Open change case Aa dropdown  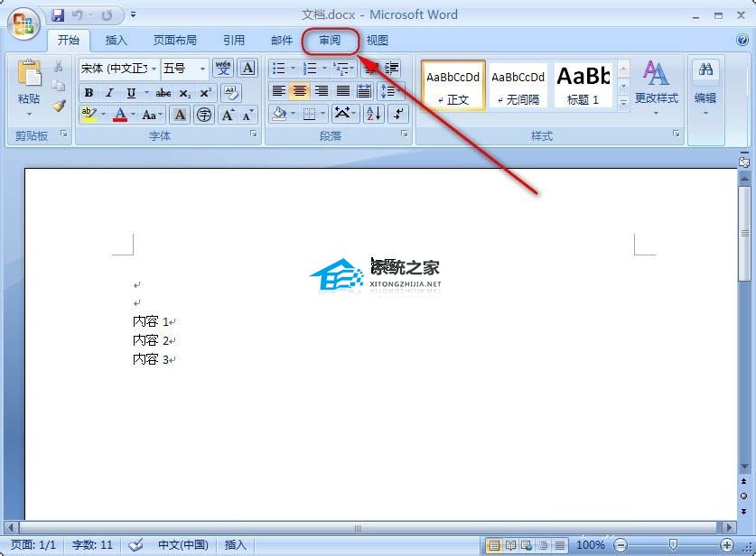(153, 115)
